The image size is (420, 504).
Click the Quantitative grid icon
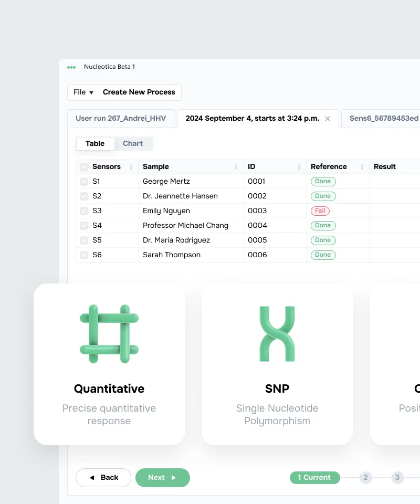click(109, 334)
